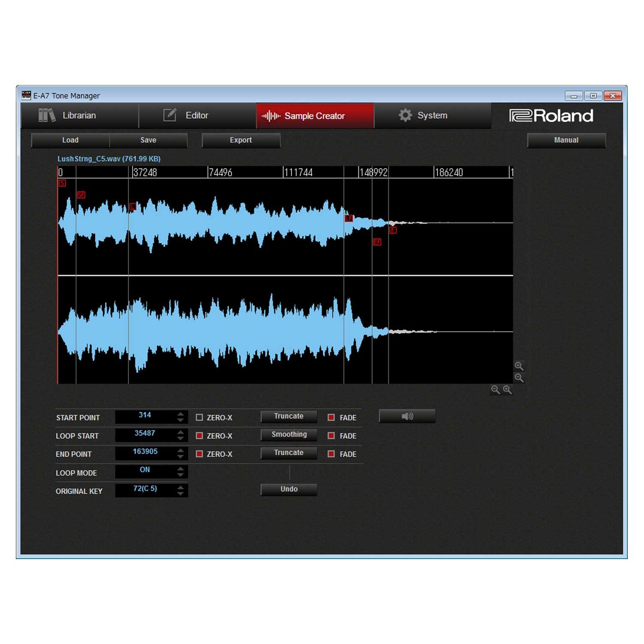Step LOOP MODE down with arrow
Image resolution: width=644 pixels, height=644 pixels.
(181, 475)
